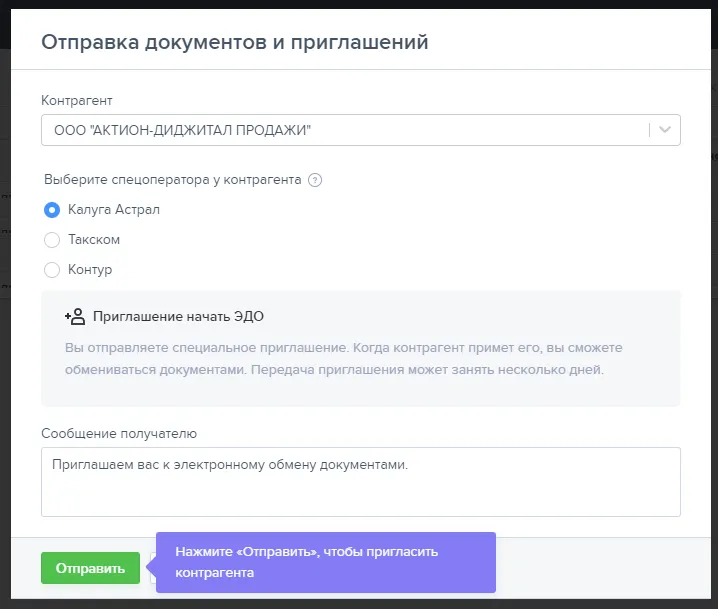Focus the Сообщение получателю text area

361,482
